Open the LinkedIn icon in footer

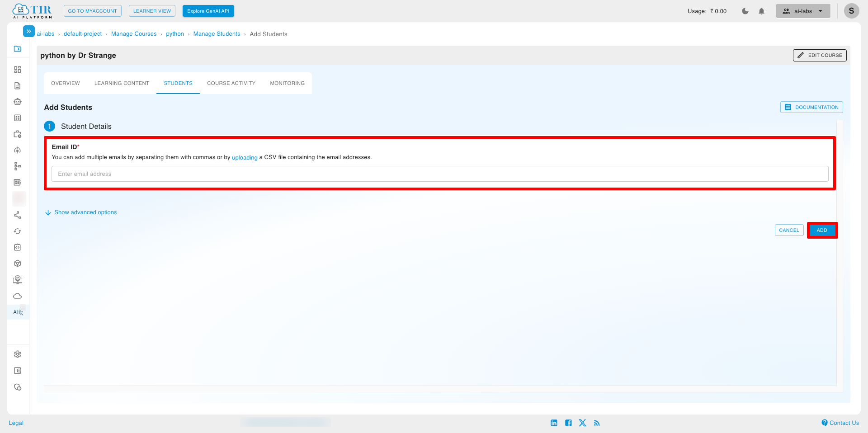tap(554, 423)
